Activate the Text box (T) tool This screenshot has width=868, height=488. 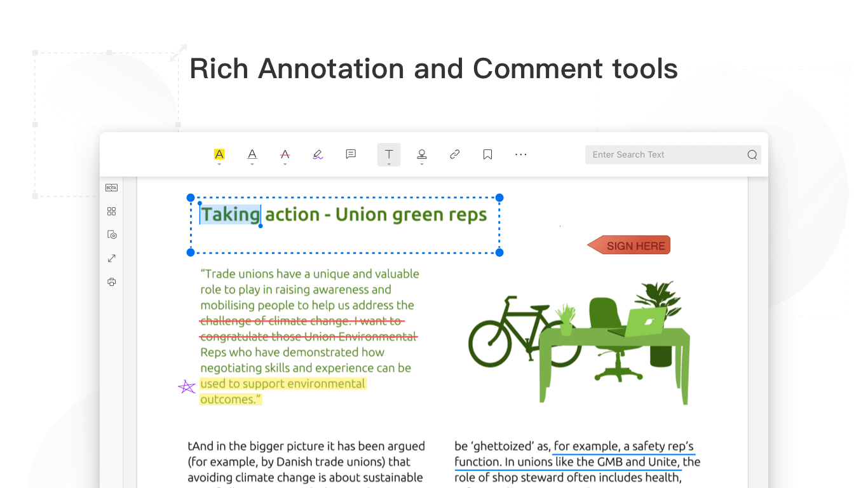pos(389,154)
